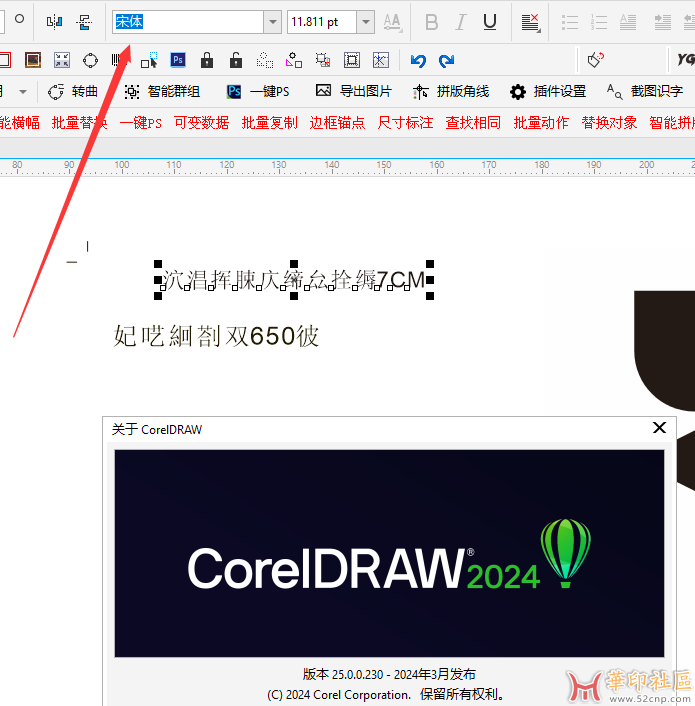The height and width of the screenshot is (706, 695).
Task: Click the Ps Photoshop icon in icon row
Action: [x=178, y=60]
